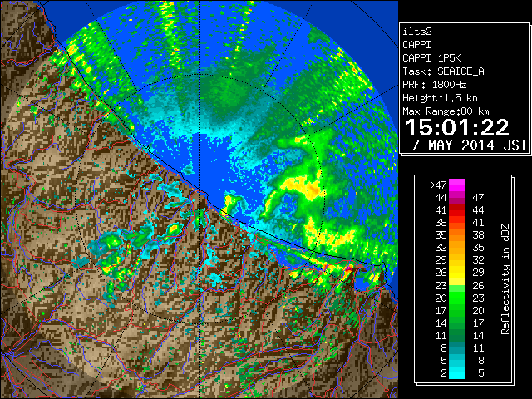Click the 'Height:1.5 km' line
The image size is (532, 399).
(x=440, y=98)
